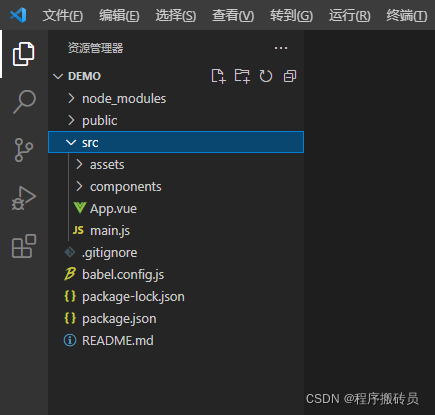Open the Search view icon
Image resolution: width=435 pixels, height=415 pixels.
(x=24, y=101)
